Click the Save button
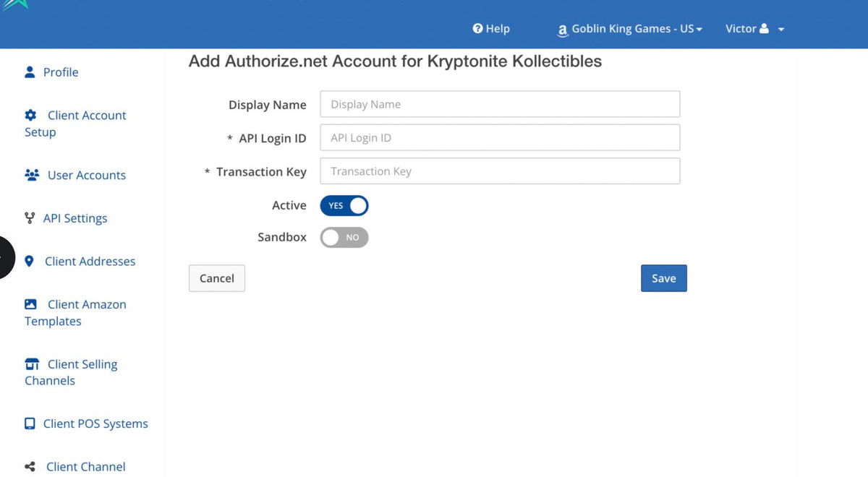Screen dimensions: 868x477 pos(663,278)
